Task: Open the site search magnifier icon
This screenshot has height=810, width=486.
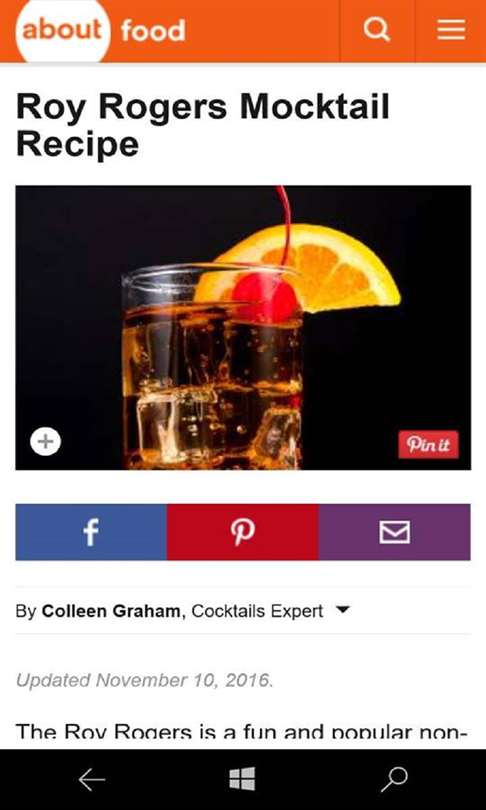Action: click(377, 30)
